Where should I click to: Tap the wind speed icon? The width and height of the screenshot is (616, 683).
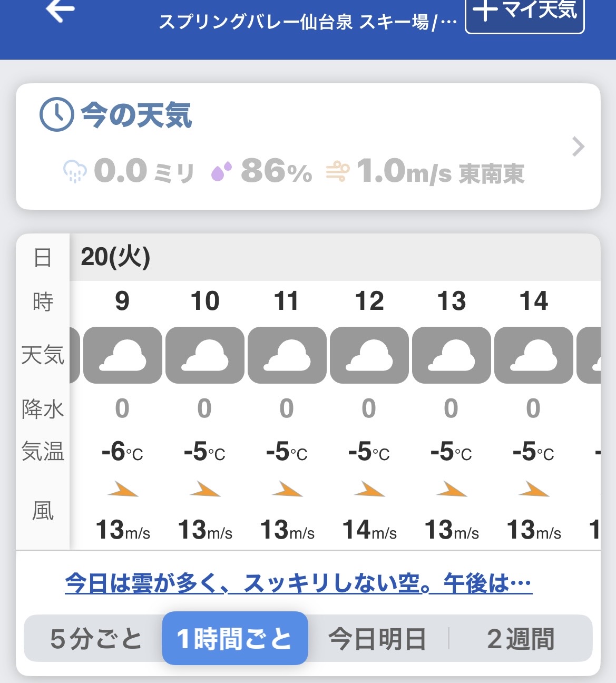tap(338, 171)
